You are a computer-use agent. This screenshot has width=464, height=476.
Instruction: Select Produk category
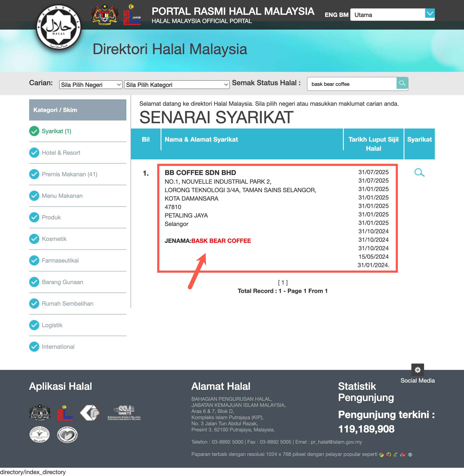(51, 217)
